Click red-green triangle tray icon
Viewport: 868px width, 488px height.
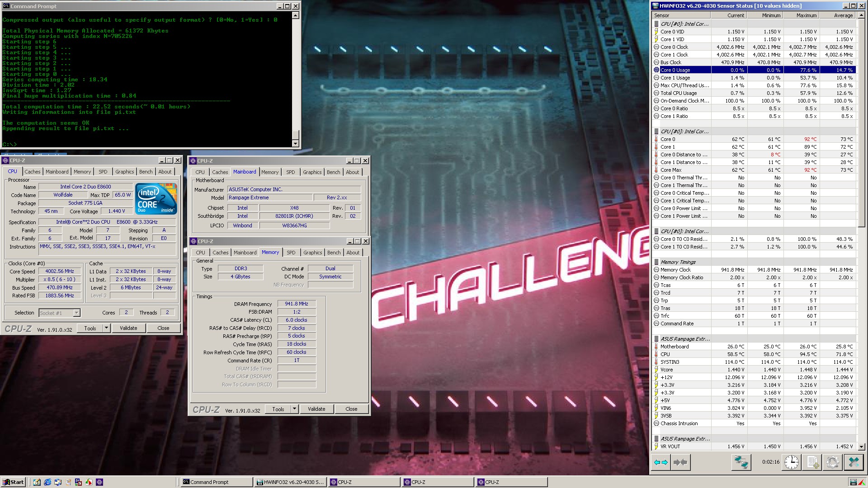861,482
